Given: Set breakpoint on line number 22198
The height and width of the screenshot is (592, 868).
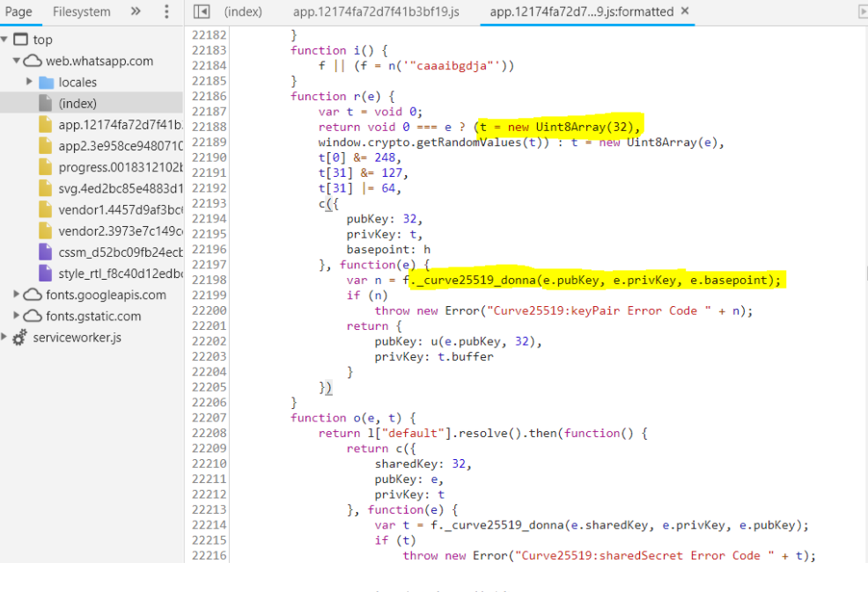Looking at the screenshot, I should click(209, 280).
